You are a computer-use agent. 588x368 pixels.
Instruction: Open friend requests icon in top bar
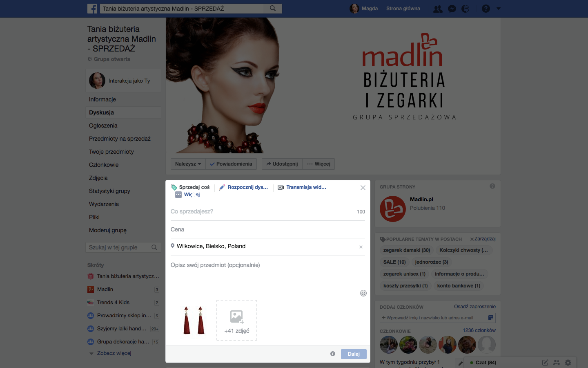438,9
